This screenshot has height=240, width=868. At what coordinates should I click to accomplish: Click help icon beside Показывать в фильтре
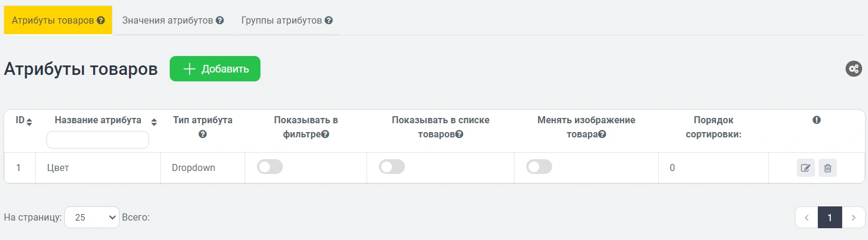point(325,134)
